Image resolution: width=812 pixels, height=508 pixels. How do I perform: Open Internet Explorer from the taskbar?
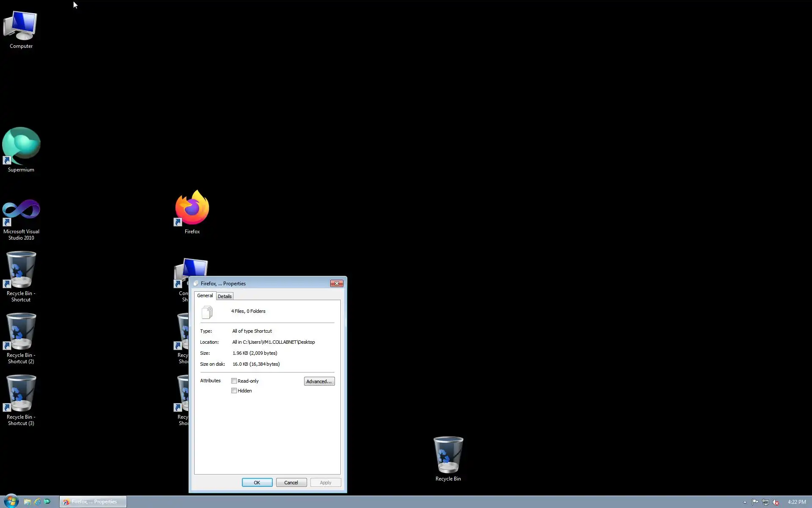tap(37, 502)
